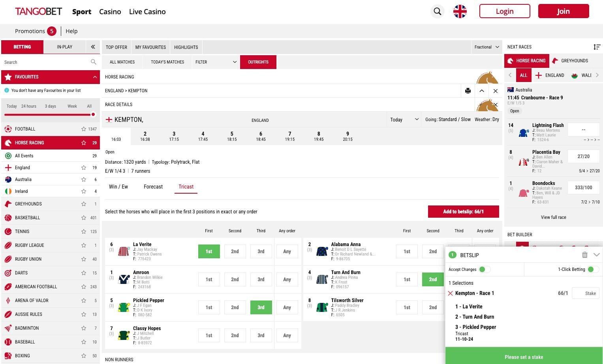Viewport: 603px width, 364px height.
Task: Deselect La Verite for 1st place
Action: coord(209,252)
